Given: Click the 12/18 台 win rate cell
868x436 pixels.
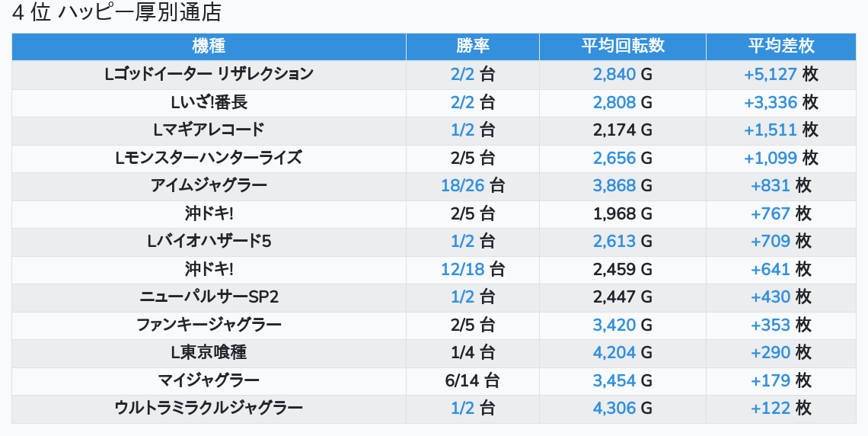Looking at the screenshot, I should [473, 269].
